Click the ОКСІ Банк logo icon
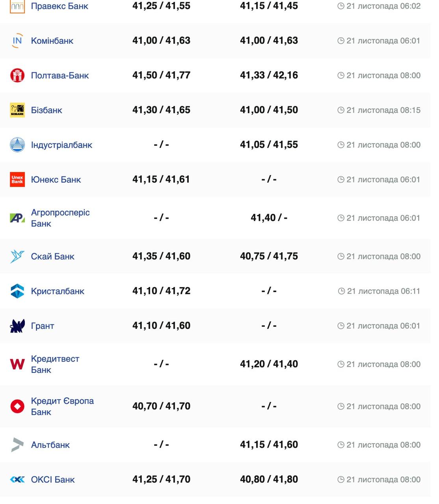This screenshot has height=504, width=439. [x=17, y=480]
